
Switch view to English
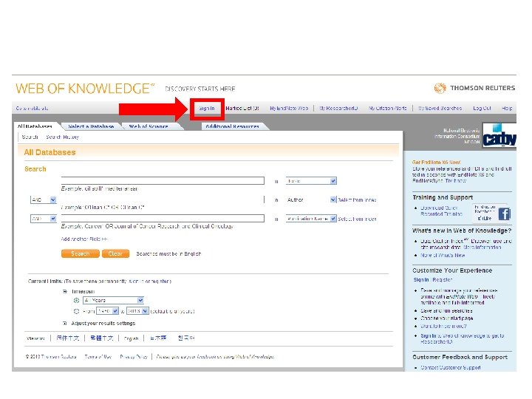pyautogui.click(x=131, y=338)
